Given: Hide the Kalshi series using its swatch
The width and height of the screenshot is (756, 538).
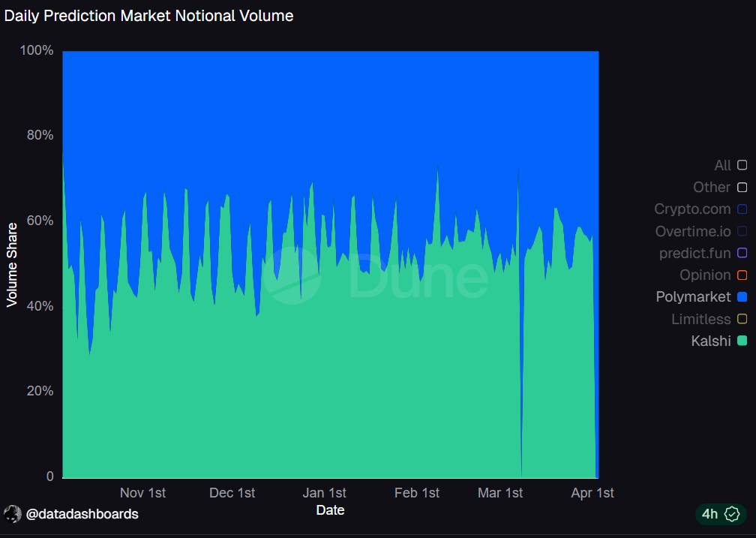Looking at the screenshot, I should tap(742, 341).
